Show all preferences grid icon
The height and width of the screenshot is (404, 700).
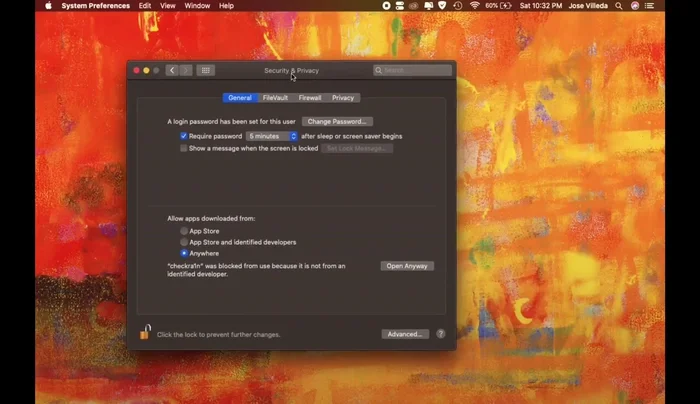point(205,70)
